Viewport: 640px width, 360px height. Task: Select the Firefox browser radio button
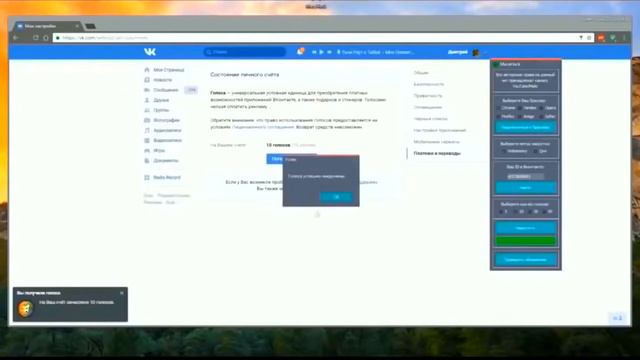(498, 117)
